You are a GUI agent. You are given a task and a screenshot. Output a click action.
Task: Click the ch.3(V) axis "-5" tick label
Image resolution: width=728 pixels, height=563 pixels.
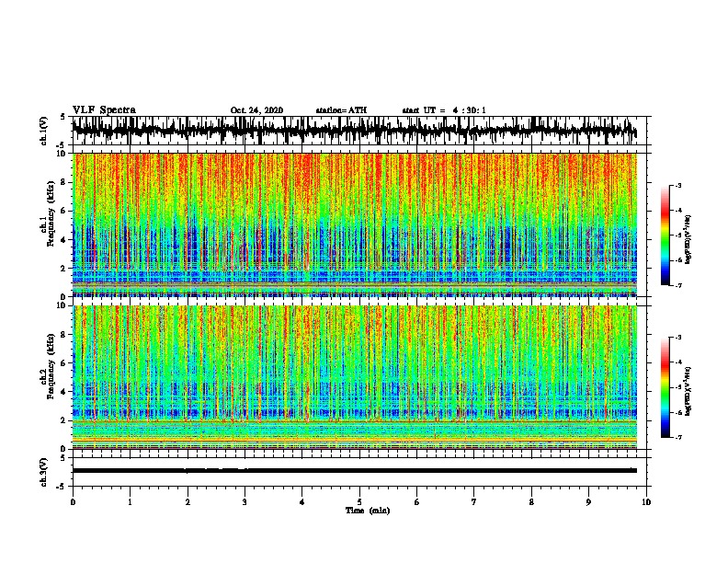[63, 487]
